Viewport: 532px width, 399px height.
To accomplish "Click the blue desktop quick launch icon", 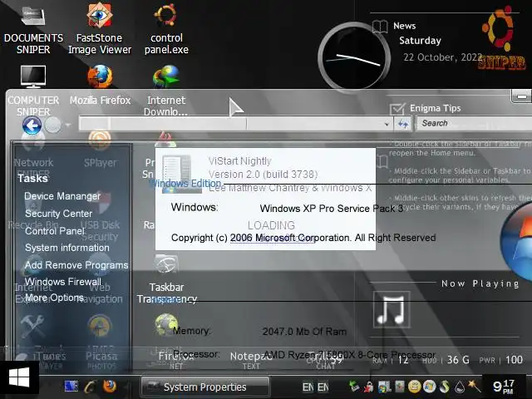I will tap(71, 387).
